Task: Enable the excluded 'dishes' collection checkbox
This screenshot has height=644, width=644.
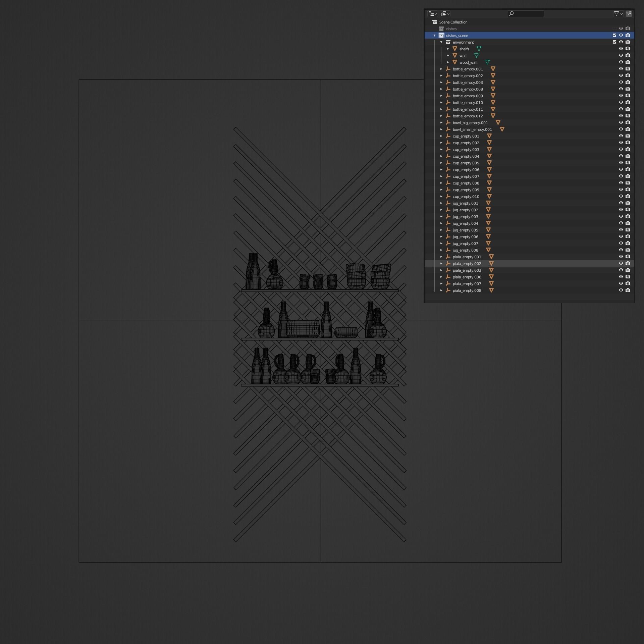Action: pyautogui.click(x=614, y=29)
